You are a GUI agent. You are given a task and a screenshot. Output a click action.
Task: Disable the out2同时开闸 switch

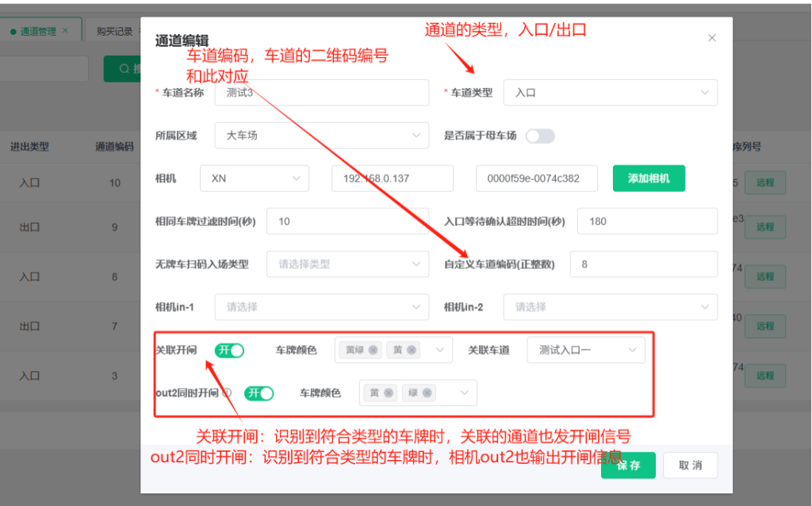click(x=259, y=393)
